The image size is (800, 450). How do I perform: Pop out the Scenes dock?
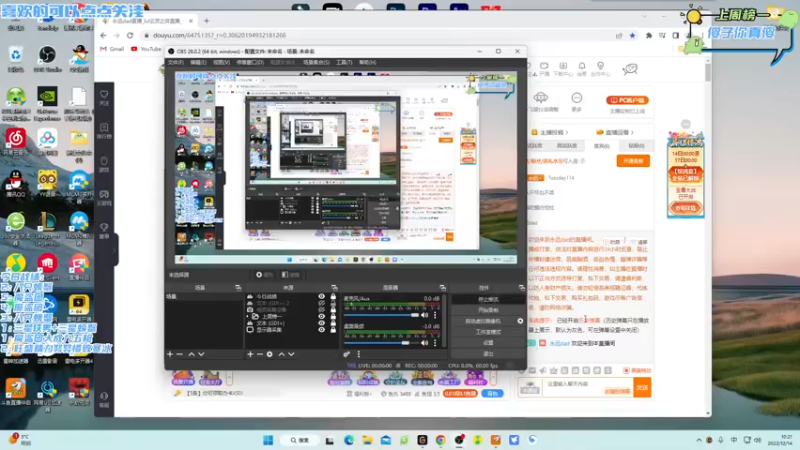click(238, 288)
